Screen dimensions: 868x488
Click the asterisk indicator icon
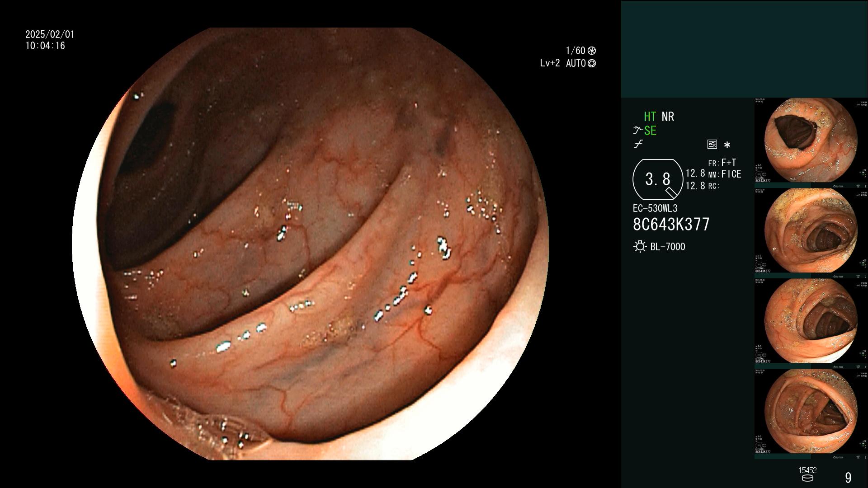point(727,145)
